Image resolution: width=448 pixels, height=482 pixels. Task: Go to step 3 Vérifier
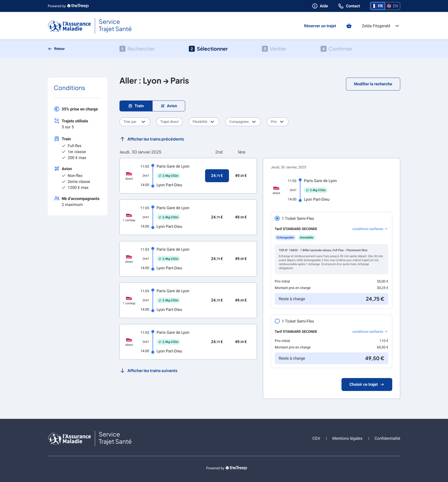point(274,49)
